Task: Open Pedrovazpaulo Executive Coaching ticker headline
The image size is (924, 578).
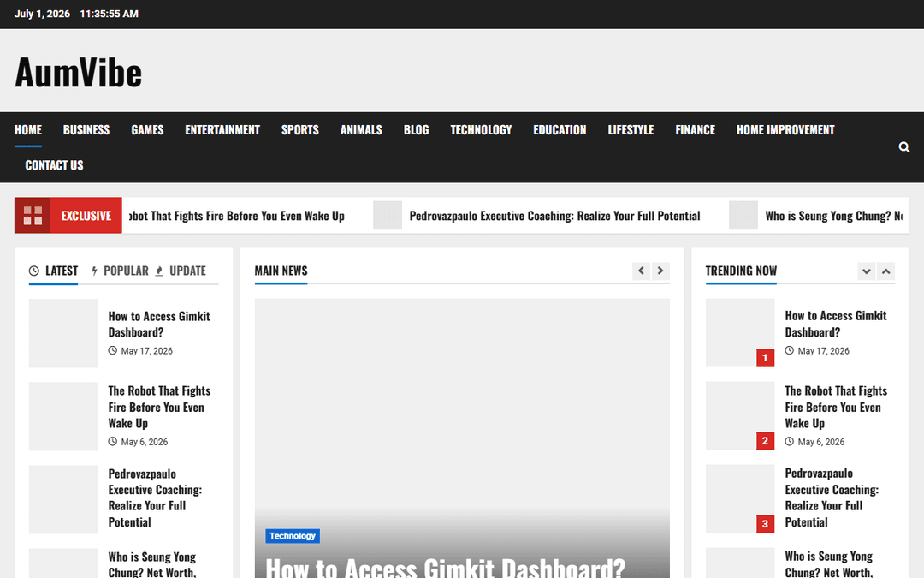Action: coord(554,216)
